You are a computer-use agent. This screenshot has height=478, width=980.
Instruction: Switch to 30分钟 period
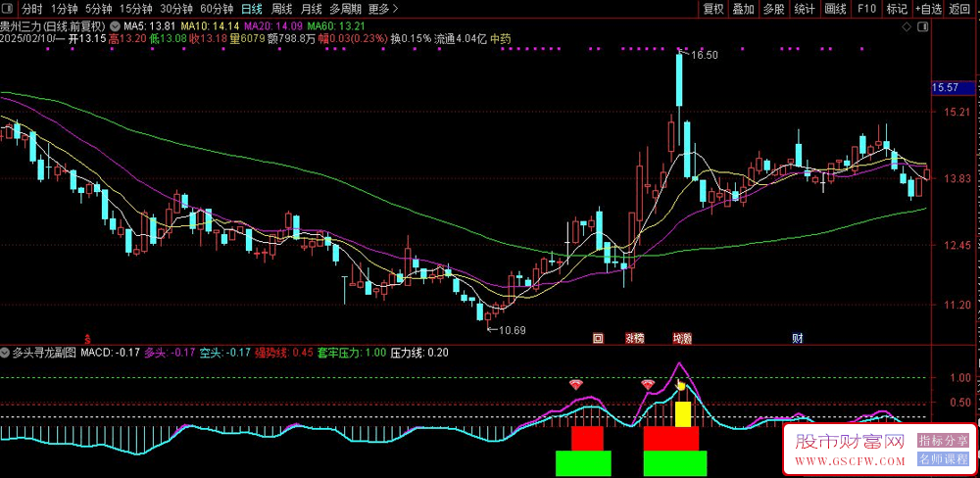pyautogui.click(x=176, y=9)
